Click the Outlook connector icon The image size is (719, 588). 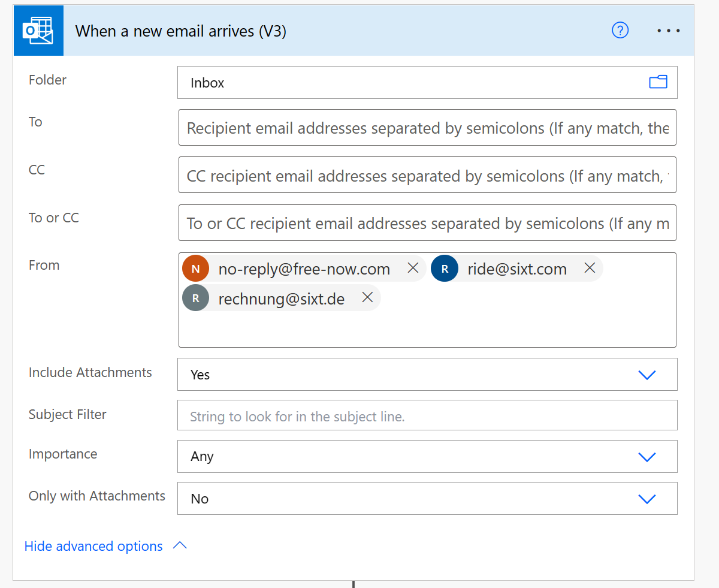[x=38, y=31]
